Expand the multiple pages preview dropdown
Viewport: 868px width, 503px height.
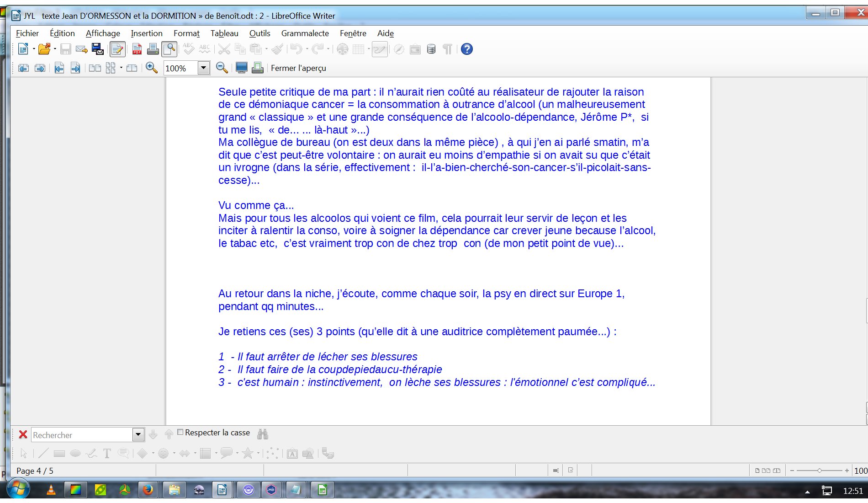pyautogui.click(x=121, y=68)
